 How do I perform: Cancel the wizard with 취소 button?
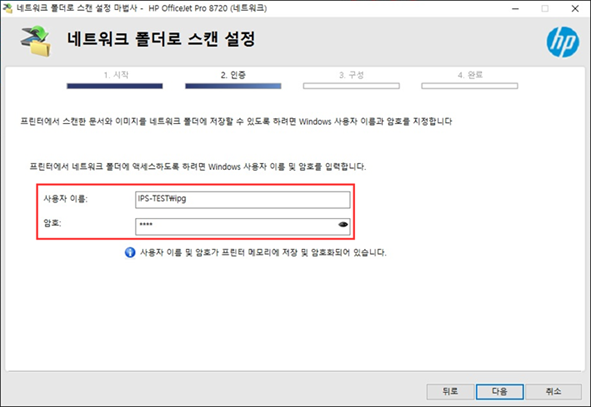click(x=553, y=392)
